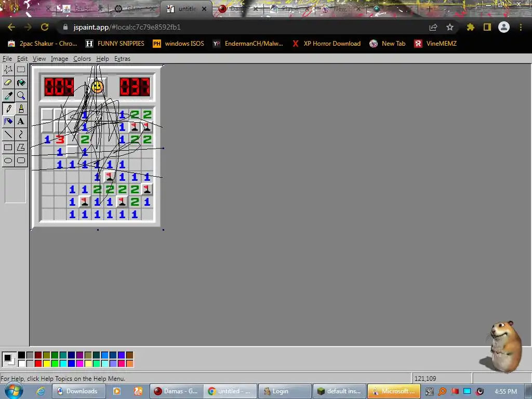
Task: Select the Free-Form Select tool
Action: (x=8, y=70)
